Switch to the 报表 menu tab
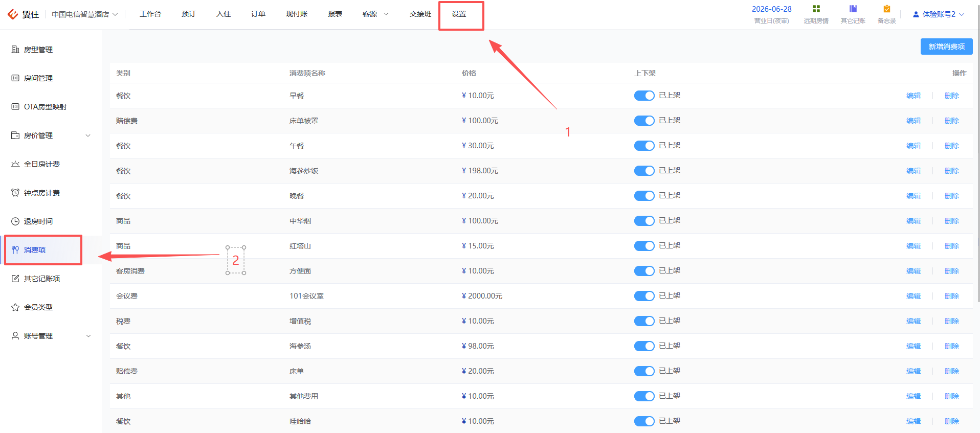Screen dimensions: 980x433 pos(335,14)
